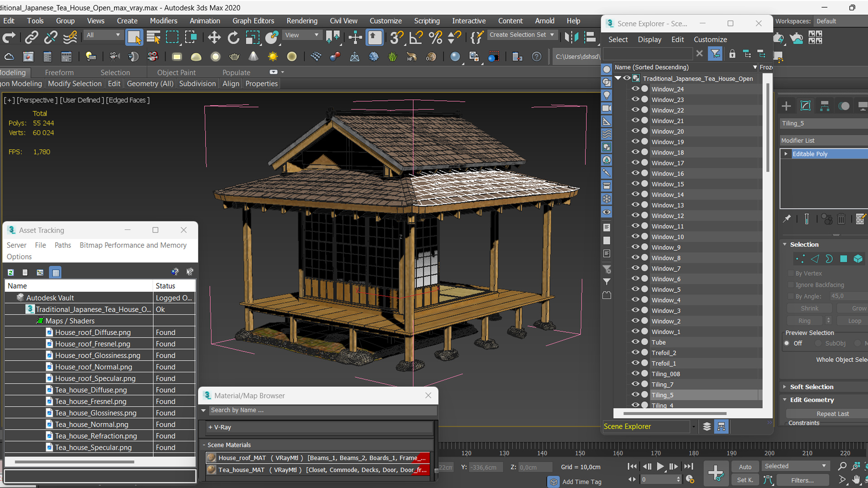Click the Teapot render setup icon

pyautogui.click(x=778, y=38)
